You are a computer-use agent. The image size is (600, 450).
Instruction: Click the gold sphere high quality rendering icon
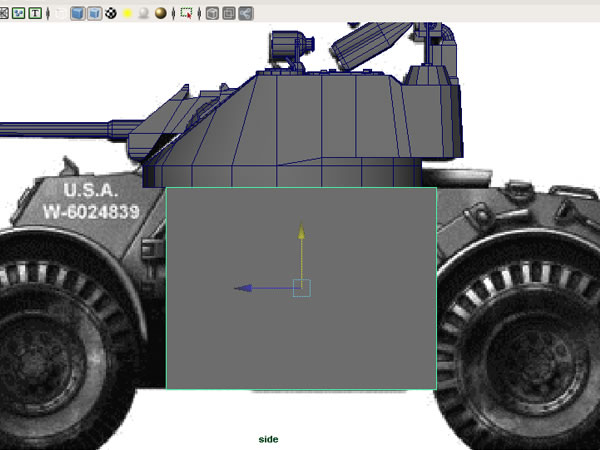[160, 14]
